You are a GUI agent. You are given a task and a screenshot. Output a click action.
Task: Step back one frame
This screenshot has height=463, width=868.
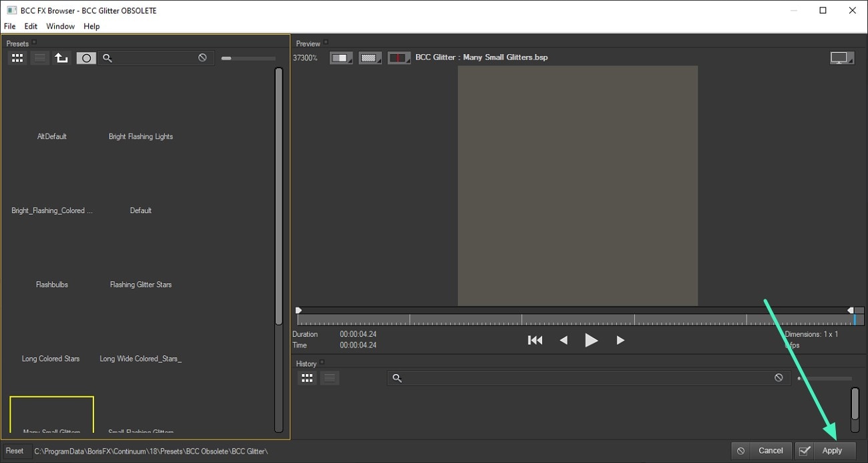[x=564, y=340]
